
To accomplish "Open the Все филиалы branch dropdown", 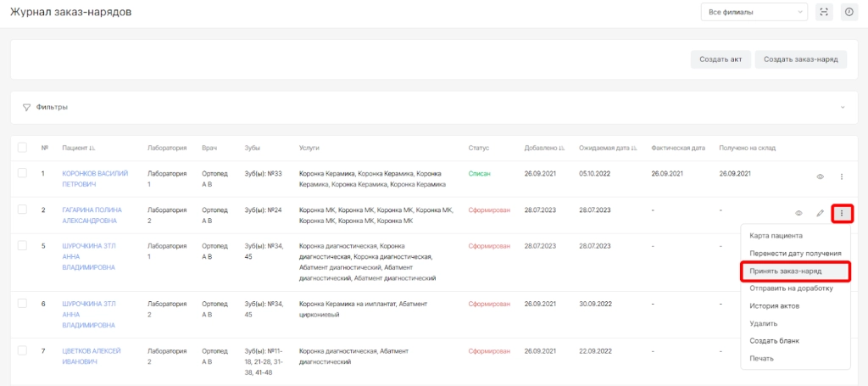I will pyautogui.click(x=754, y=12).
